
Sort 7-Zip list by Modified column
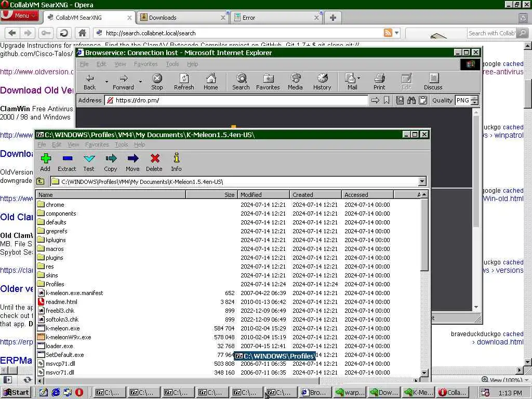(263, 195)
